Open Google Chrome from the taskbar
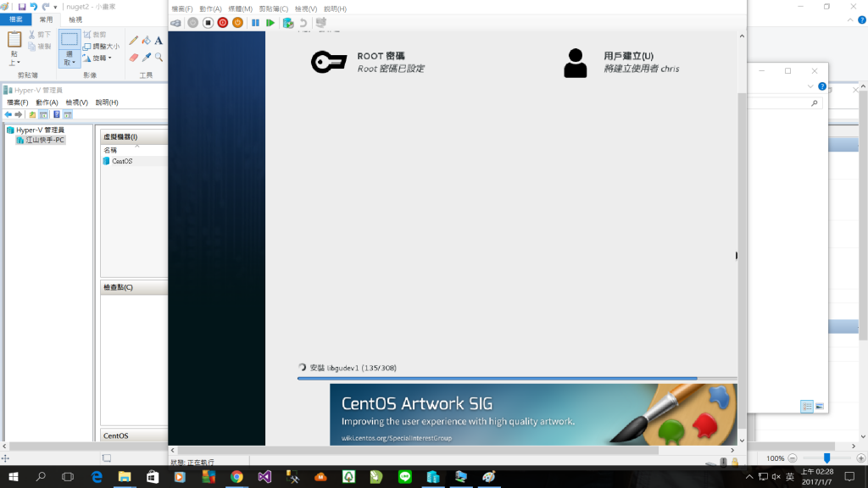Screen dimensions: 868x488 pyautogui.click(x=236, y=476)
